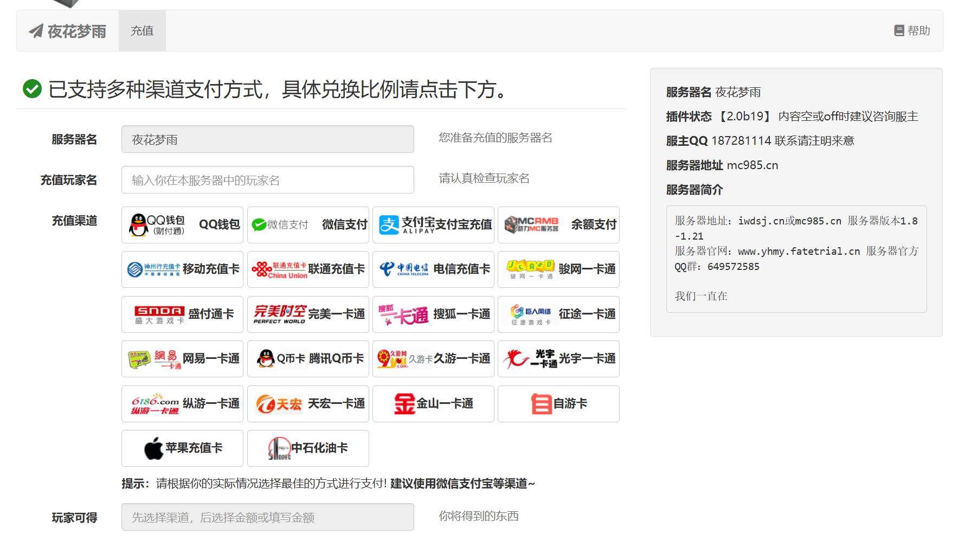
Task: Select the 腾讯Q币卡 option
Action: coord(308,359)
